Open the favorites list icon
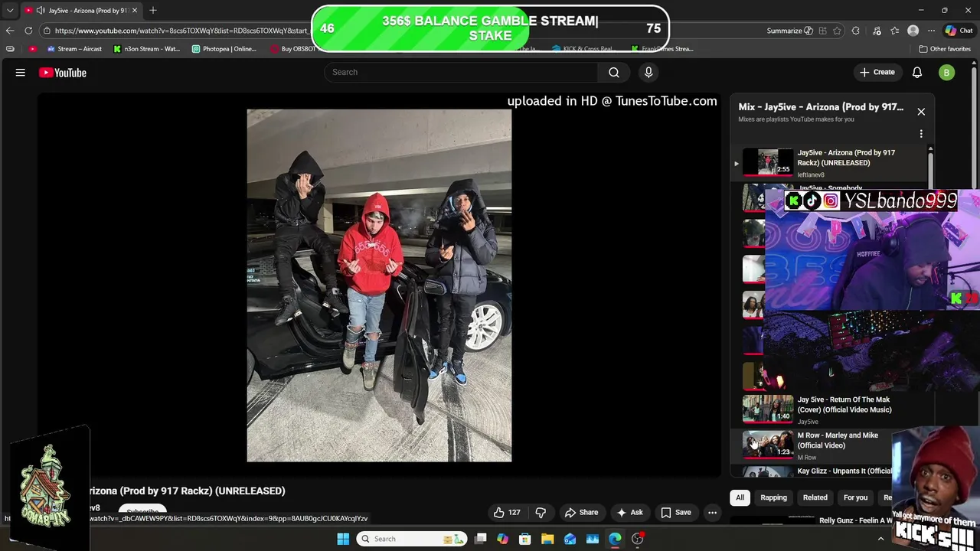This screenshot has height=551, width=980. coord(894,31)
